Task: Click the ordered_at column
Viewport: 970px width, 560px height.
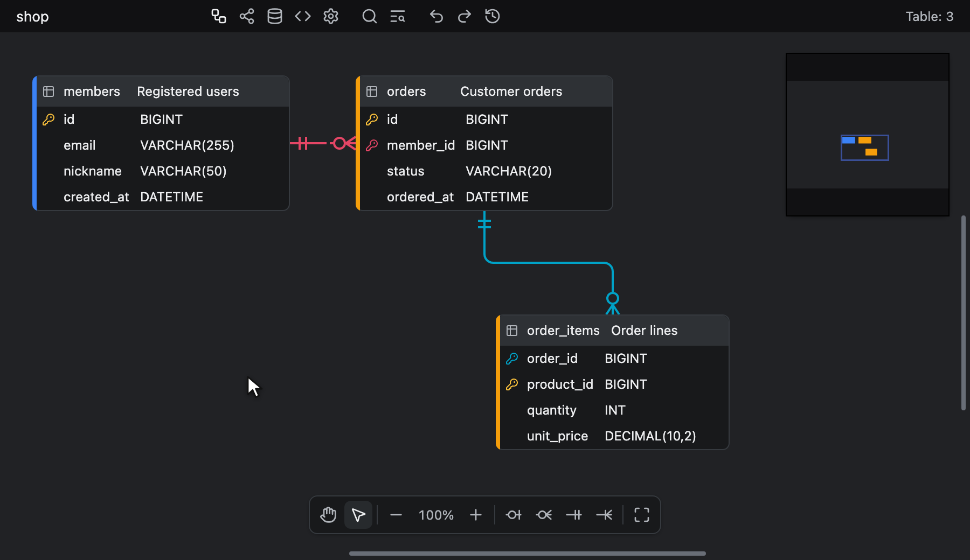Action: pos(486,197)
